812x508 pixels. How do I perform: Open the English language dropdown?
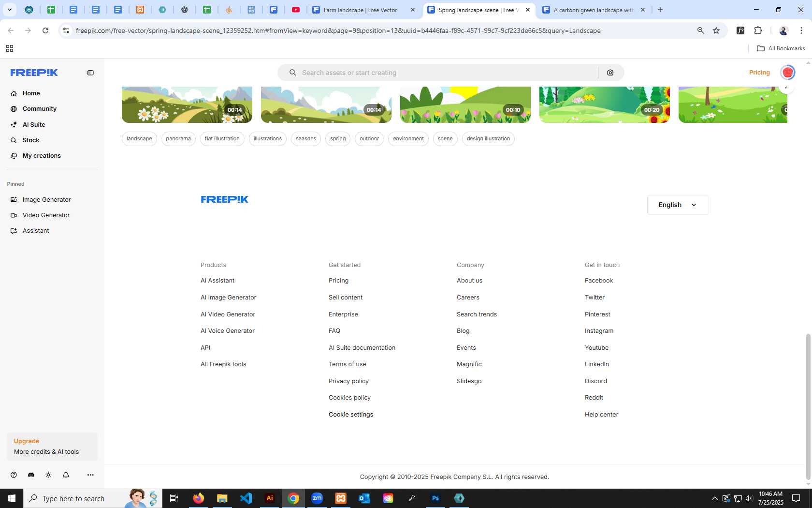(678, 205)
